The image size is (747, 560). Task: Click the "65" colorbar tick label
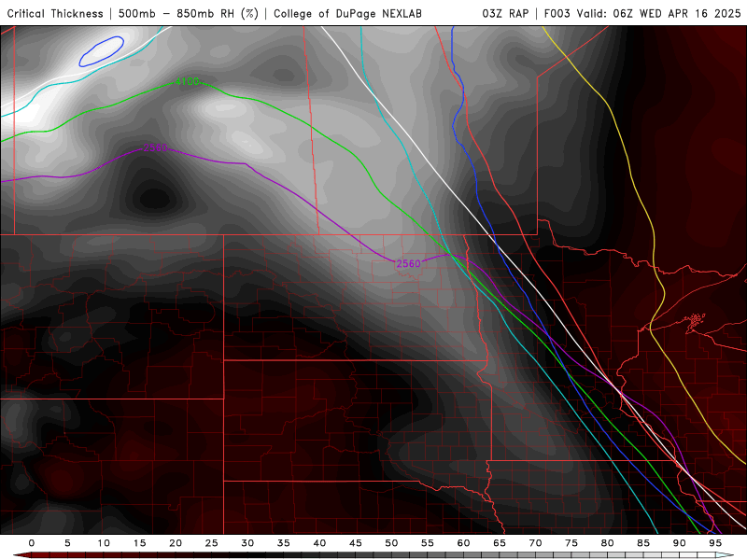[500, 543]
